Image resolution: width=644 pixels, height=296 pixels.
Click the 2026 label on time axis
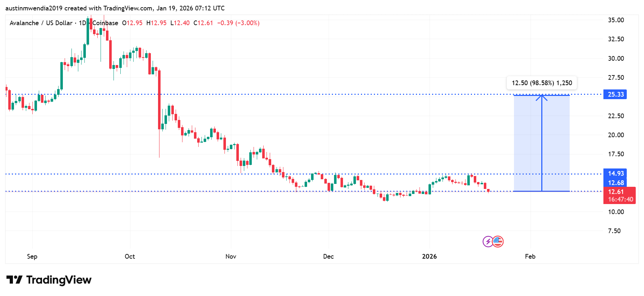[x=429, y=256]
